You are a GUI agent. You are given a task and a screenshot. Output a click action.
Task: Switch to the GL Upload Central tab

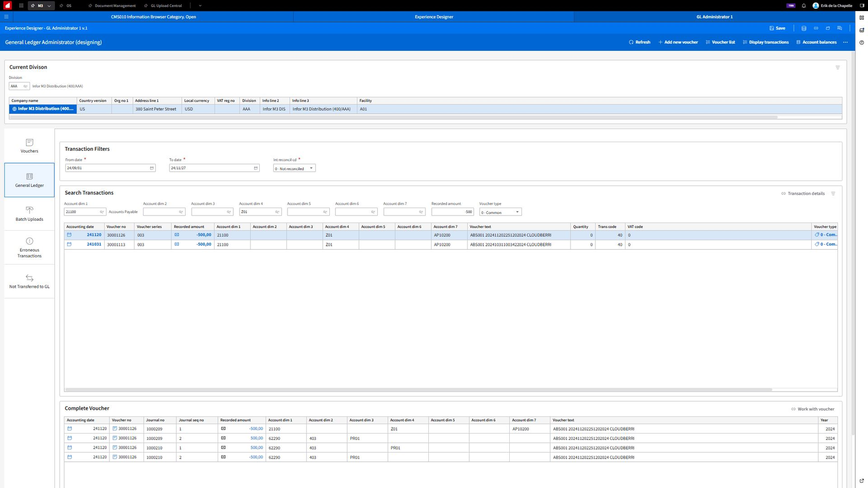(168, 5)
